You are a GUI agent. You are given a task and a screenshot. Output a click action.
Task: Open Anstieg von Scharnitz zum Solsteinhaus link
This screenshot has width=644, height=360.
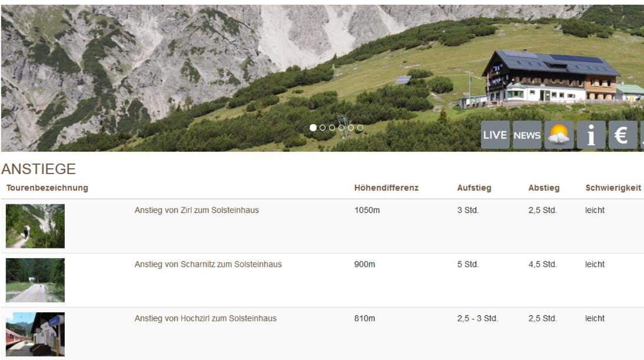coord(208,264)
